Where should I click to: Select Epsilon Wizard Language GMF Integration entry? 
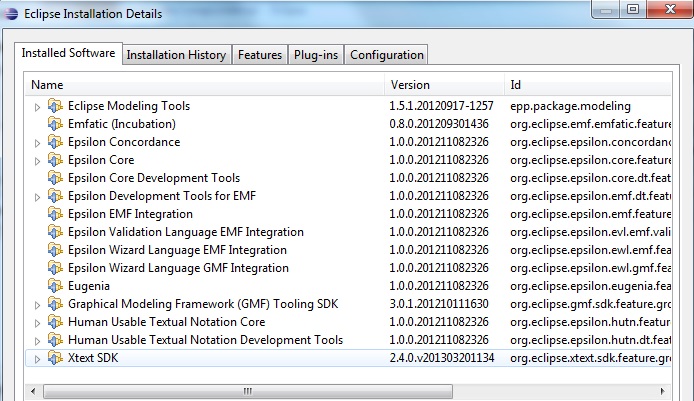click(178, 268)
